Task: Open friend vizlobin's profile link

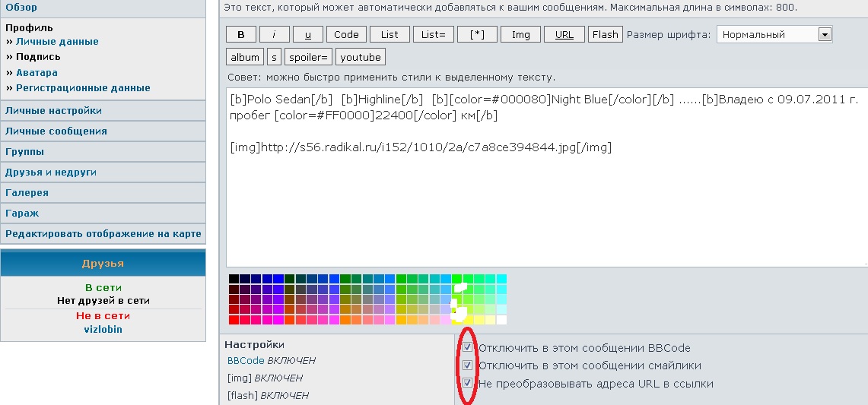Action: click(x=103, y=330)
